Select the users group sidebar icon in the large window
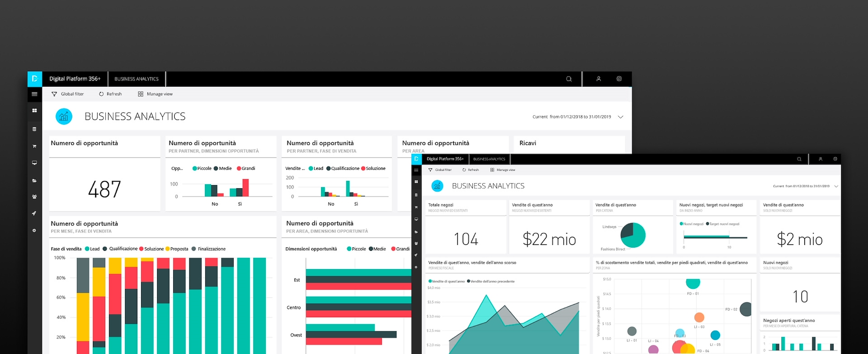This screenshot has height=354, width=868. (x=34, y=197)
